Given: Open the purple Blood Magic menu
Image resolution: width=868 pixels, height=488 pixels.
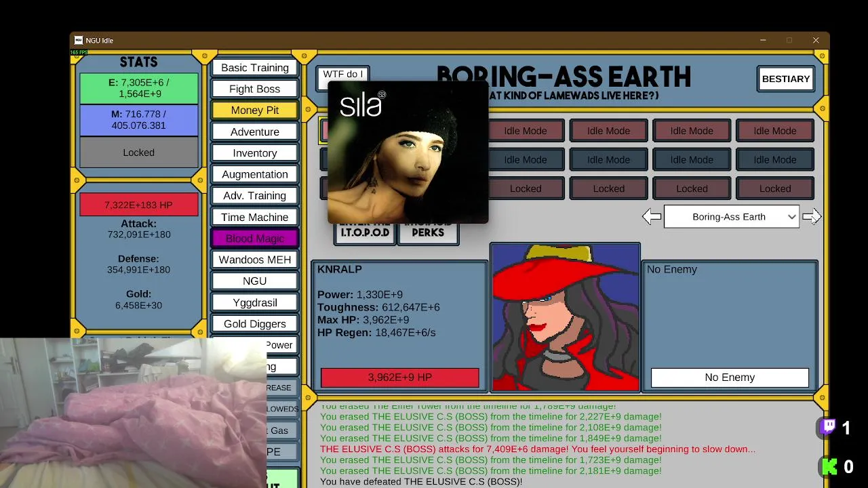Looking at the screenshot, I should click(x=255, y=239).
